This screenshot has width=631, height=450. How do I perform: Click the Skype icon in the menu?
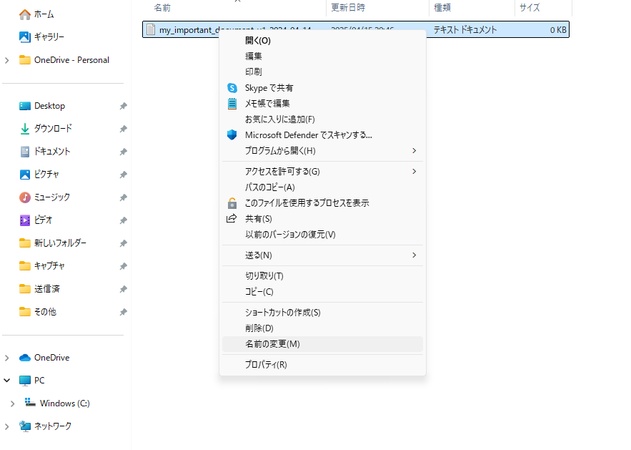coord(232,88)
